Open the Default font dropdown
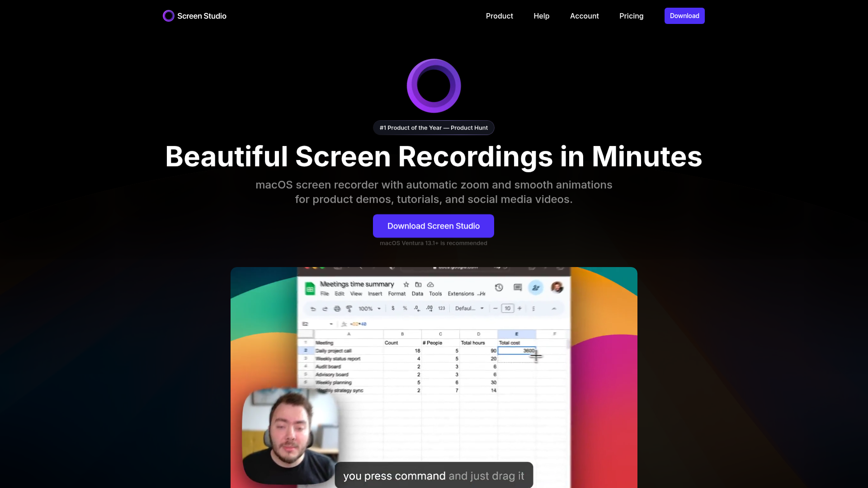The height and width of the screenshot is (488, 868). (x=469, y=308)
